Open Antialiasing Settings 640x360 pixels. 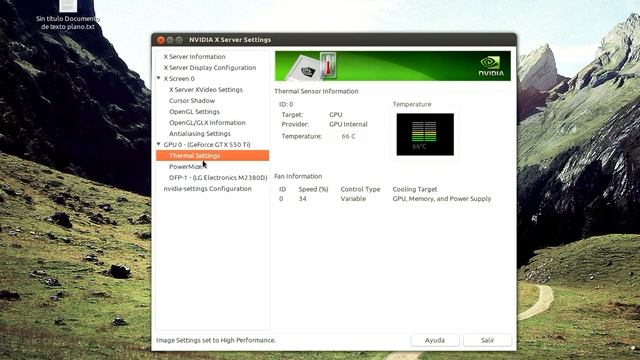tap(200, 134)
